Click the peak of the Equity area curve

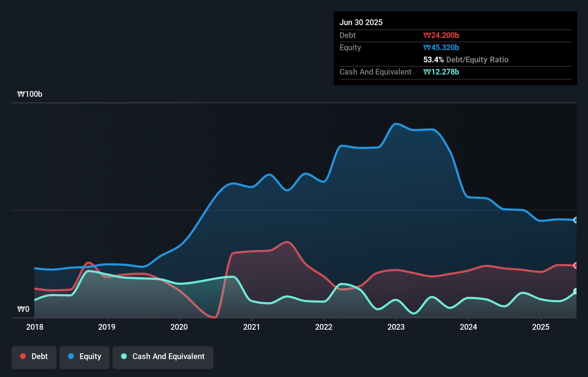[397, 124]
